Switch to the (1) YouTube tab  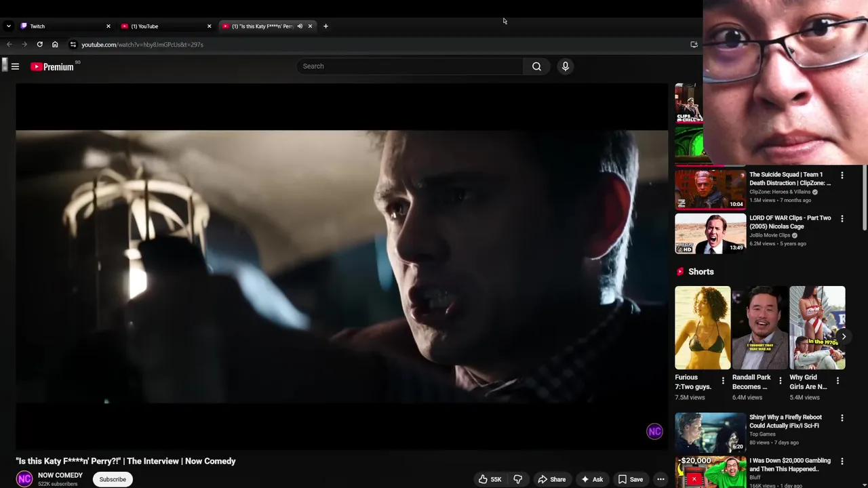coord(166,26)
